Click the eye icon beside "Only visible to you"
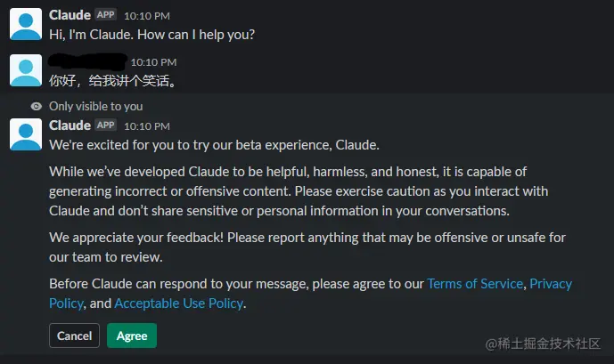Image resolution: width=614 pixels, height=364 pixels. 36,106
